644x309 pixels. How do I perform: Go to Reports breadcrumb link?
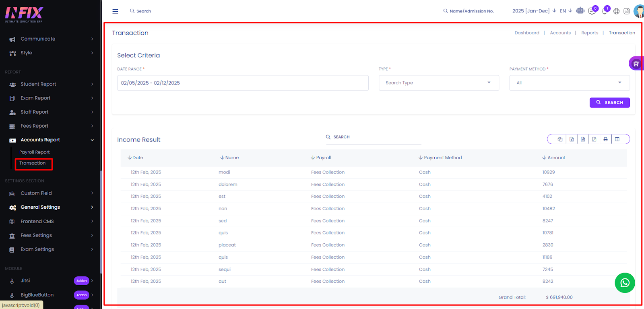[590, 33]
